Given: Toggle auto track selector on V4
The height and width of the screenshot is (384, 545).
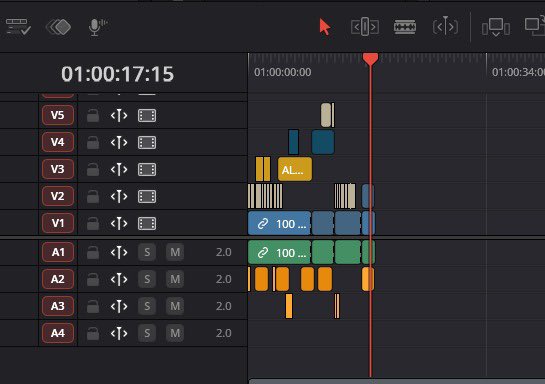Looking at the screenshot, I should click(119, 142).
